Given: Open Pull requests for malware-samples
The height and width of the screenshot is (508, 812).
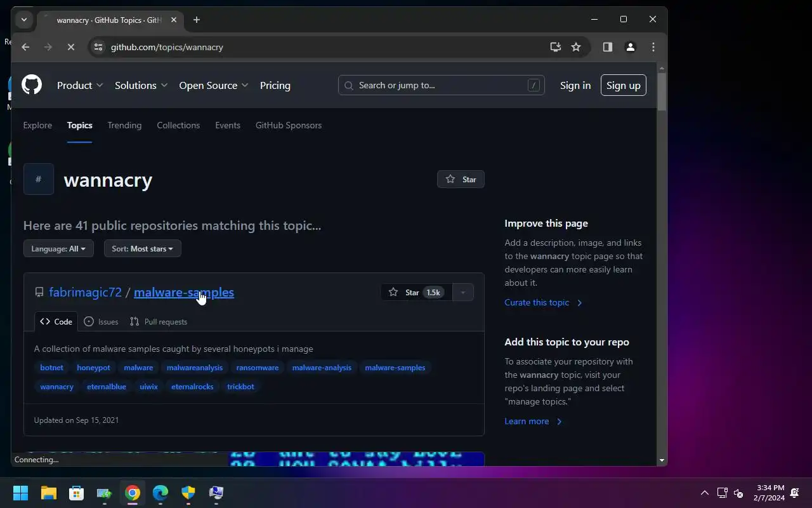Looking at the screenshot, I should [x=159, y=321].
